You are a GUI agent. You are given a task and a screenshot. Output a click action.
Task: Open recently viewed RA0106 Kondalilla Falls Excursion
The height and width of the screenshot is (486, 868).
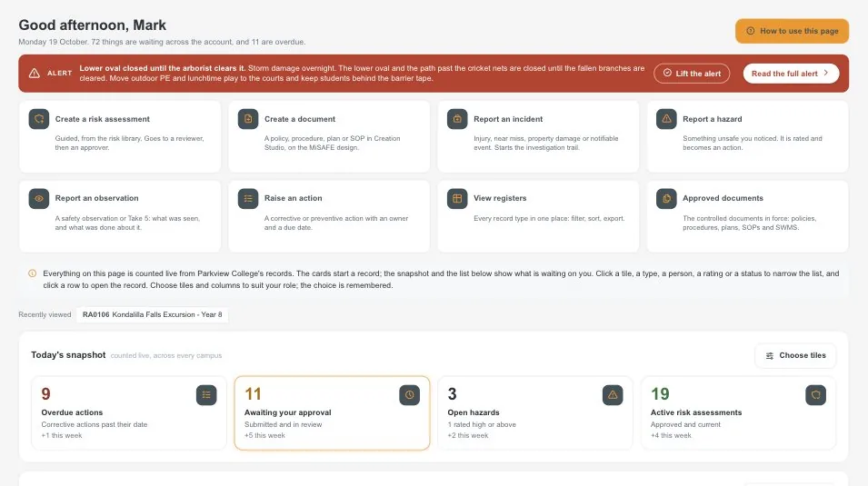pyautogui.click(x=152, y=314)
